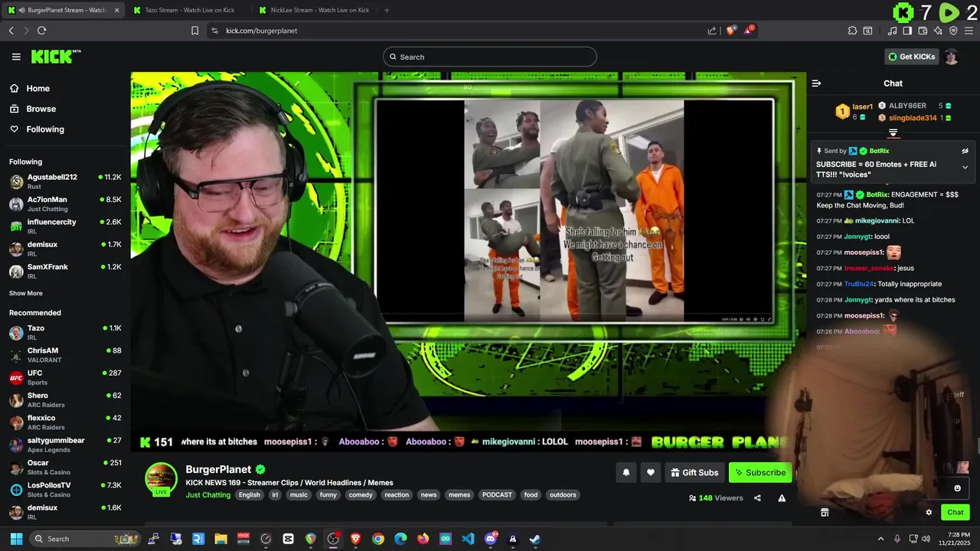This screenshot has height=551, width=980.
Task: Open LosPollosTV recommended channel
Action: (x=65, y=490)
